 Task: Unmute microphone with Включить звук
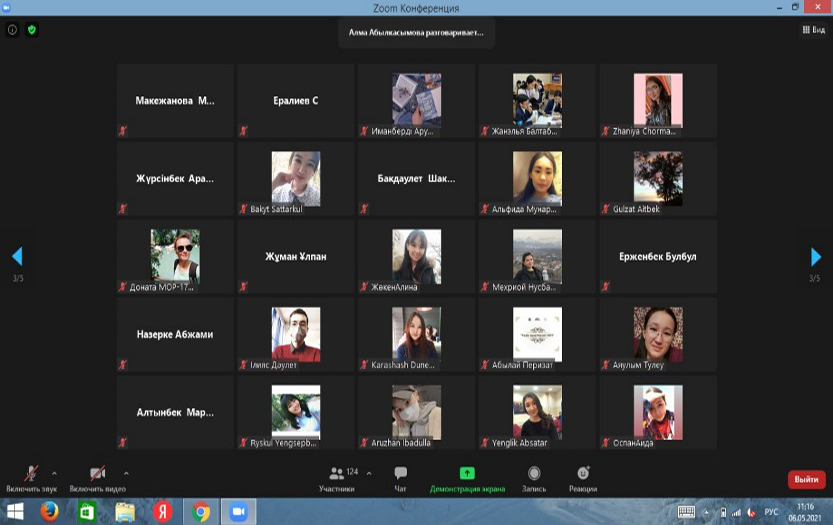31,476
